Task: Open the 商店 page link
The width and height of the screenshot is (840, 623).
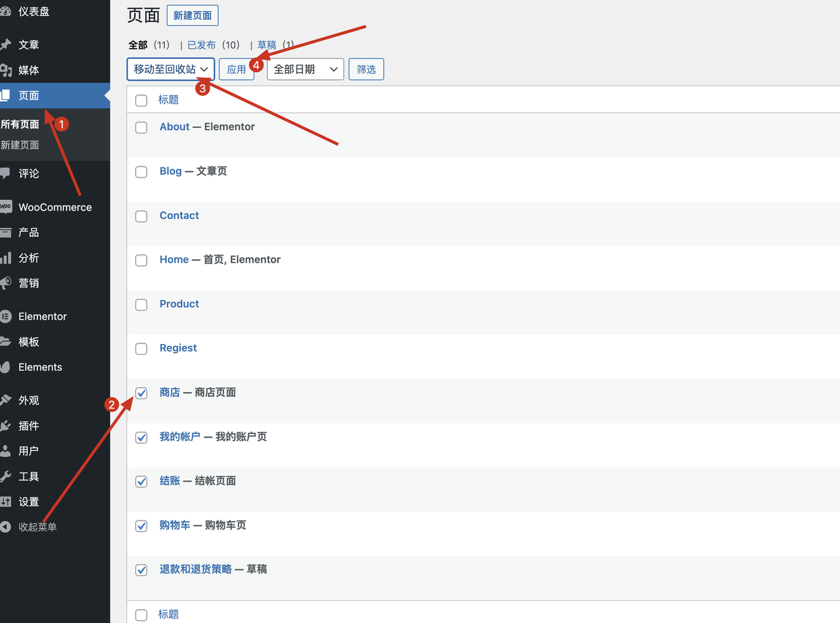Action: 170,392
